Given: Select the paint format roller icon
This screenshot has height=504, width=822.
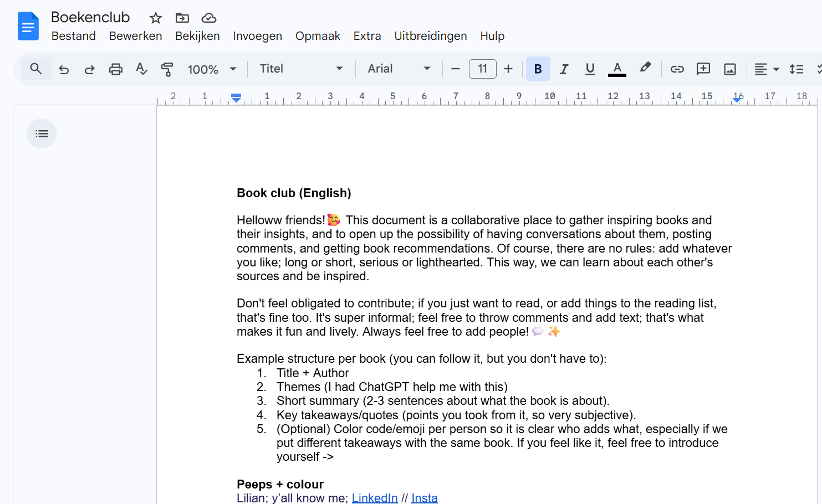Looking at the screenshot, I should [x=167, y=69].
